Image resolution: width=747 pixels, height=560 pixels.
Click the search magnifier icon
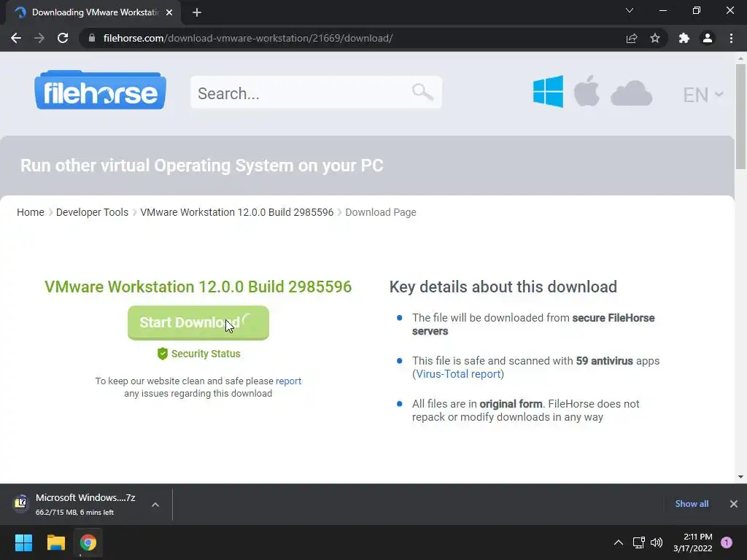click(422, 91)
